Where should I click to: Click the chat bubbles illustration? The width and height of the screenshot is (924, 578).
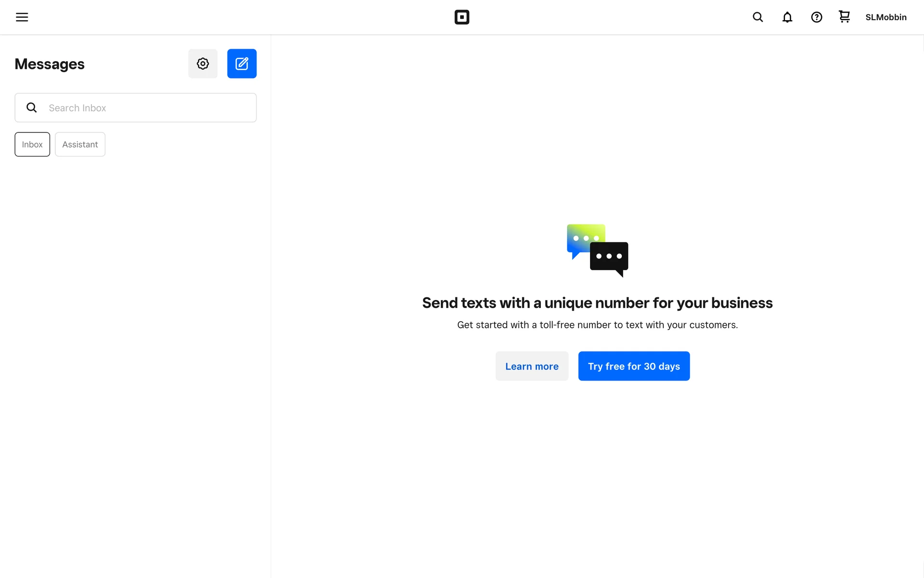[597, 250]
